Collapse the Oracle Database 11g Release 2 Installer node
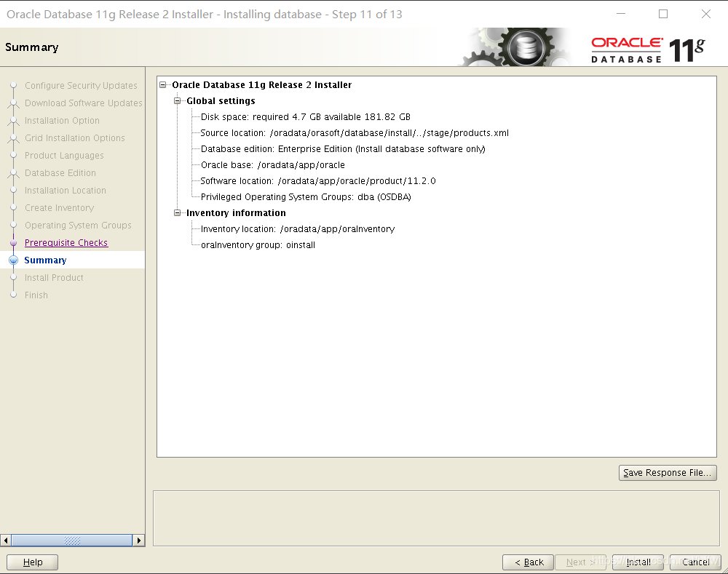728x574 pixels. click(162, 85)
